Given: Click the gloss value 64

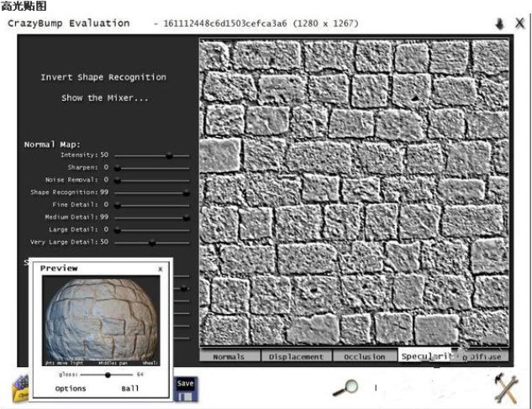Looking at the screenshot, I should point(140,375).
